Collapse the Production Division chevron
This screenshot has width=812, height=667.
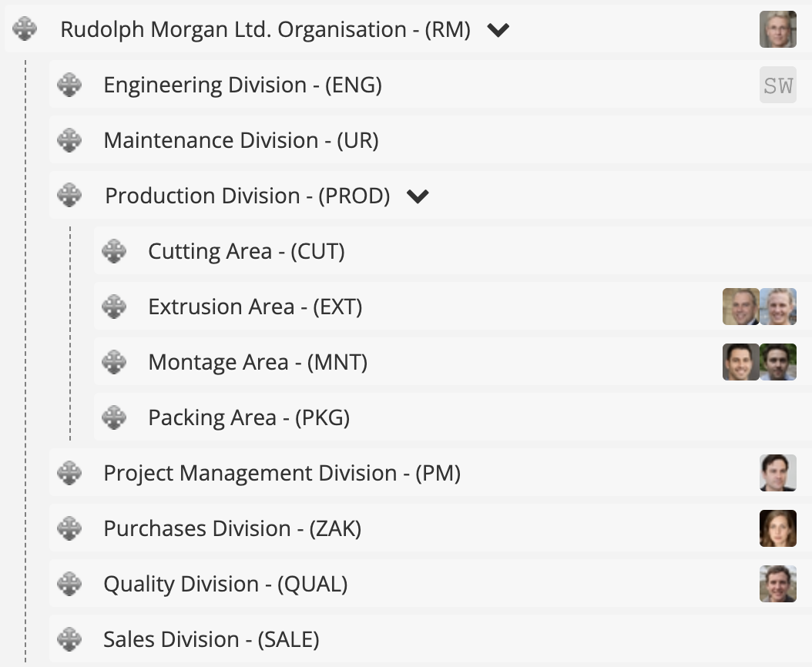(418, 196)
